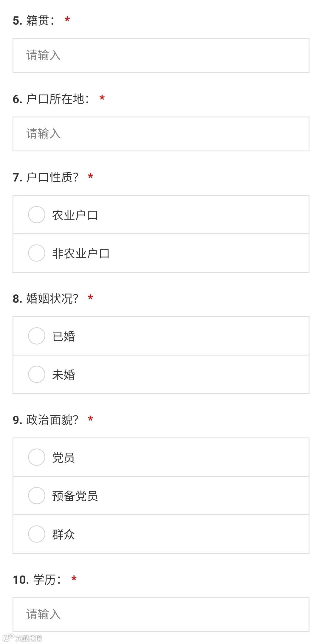Select the 群众 radio button
The height and width of the screenshot is (644, 322).
point(36,534)
